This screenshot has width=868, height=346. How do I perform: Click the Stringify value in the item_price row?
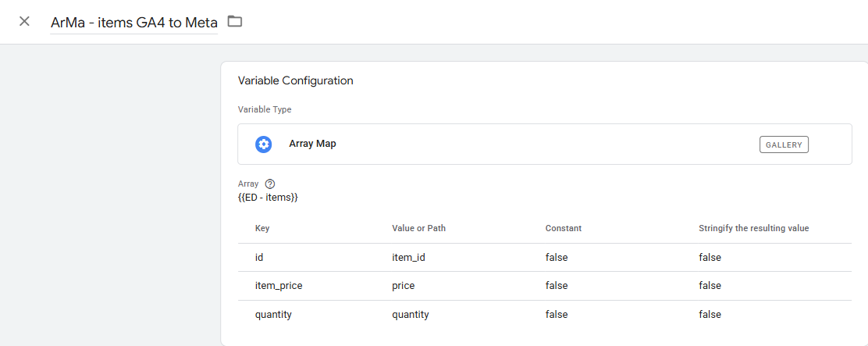[710, 286]
